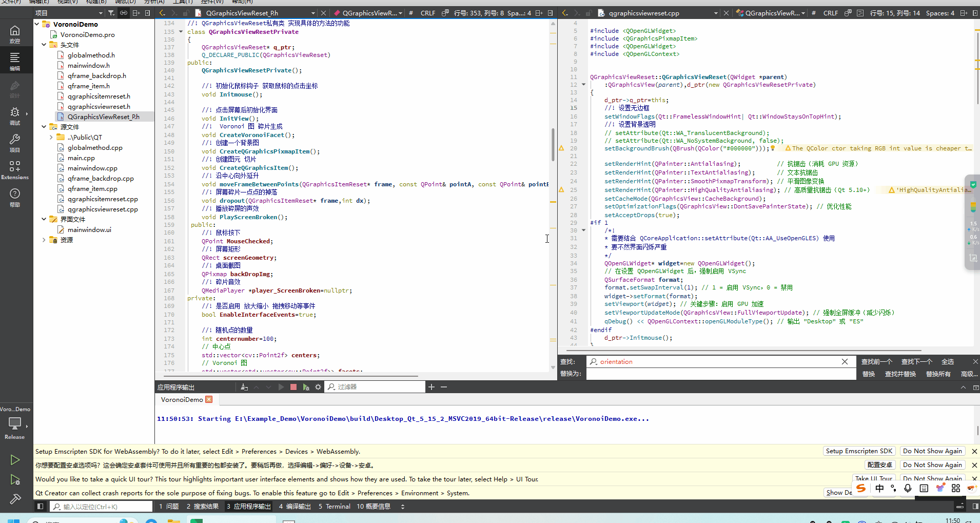Switch to 4 编译输出 pane
The width and height of the screenshot is (980, 523).
coord(295,507)
